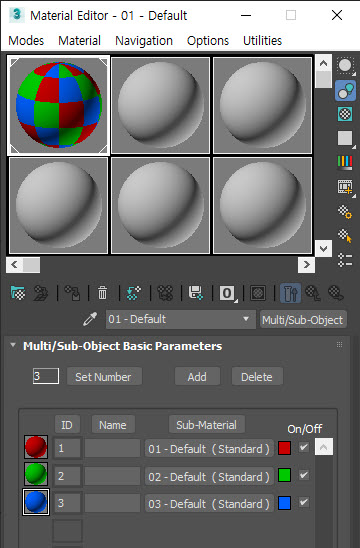
Task: Toggle On/Off checkbox for sub-material 2
Action: 304,475
